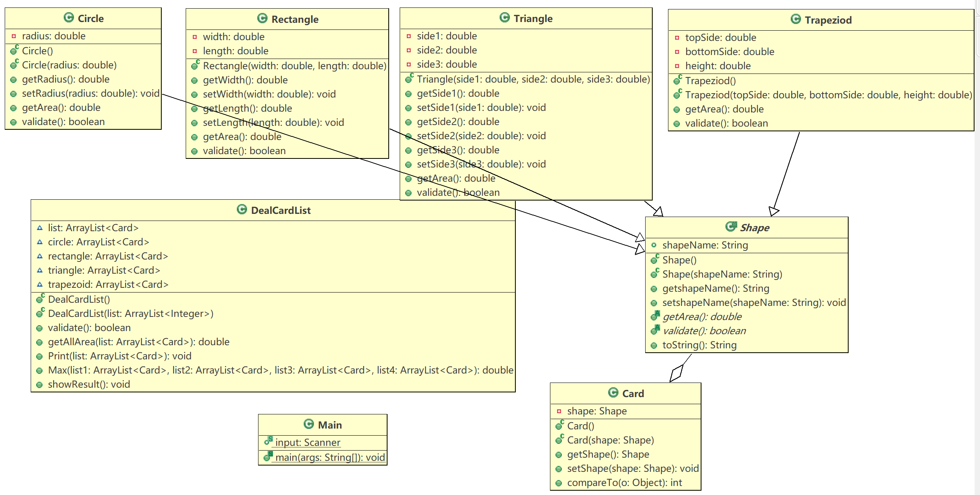Click the Main class header icon
Image resolution: width=980 pixels, height=495 pixels.
point(309,424)
